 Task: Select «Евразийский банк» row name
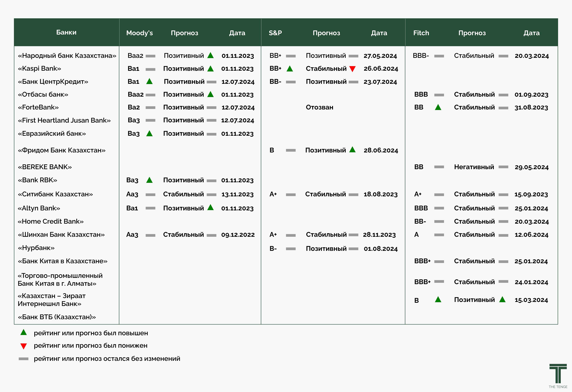click(x=52, y=134)
